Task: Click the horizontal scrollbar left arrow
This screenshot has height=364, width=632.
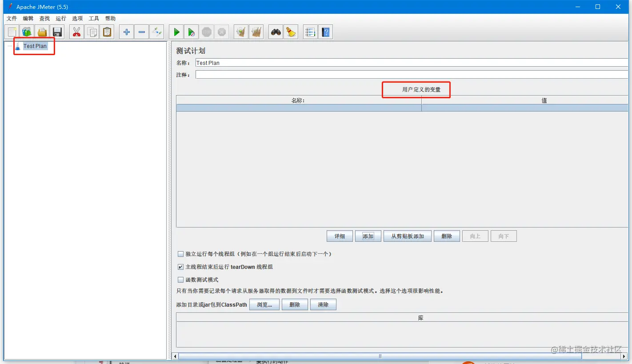Action: click(175, 356)
